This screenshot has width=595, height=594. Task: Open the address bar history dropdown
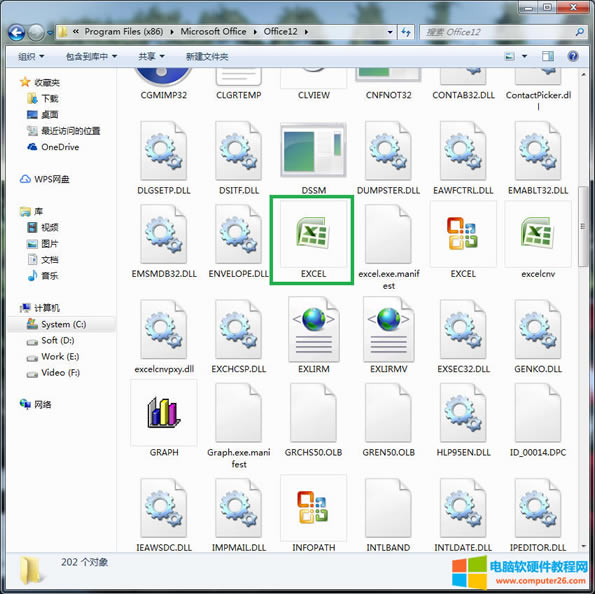point(390,32)
